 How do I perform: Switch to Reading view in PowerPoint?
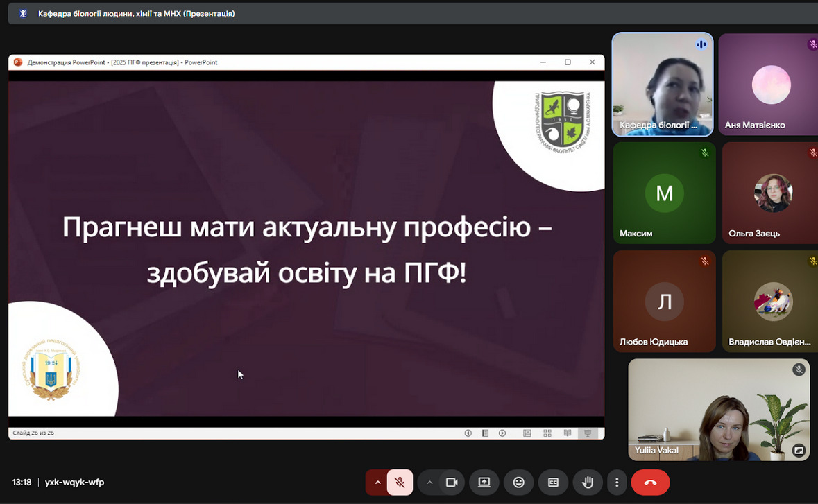(568, 433)
